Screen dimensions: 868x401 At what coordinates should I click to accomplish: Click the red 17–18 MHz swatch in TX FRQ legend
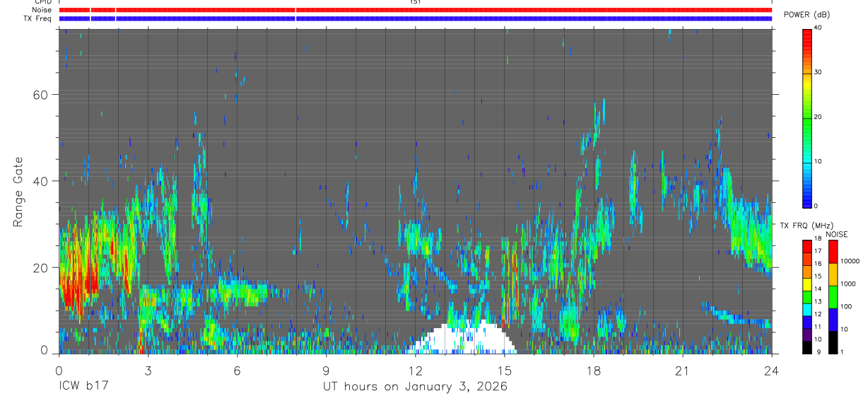[807, 247]
